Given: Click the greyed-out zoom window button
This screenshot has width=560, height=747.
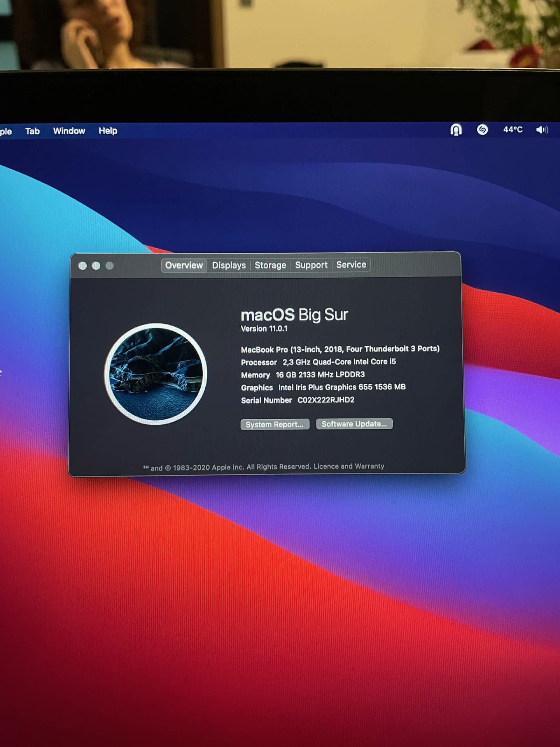Looking at the screenshot, I should (110, 266).
